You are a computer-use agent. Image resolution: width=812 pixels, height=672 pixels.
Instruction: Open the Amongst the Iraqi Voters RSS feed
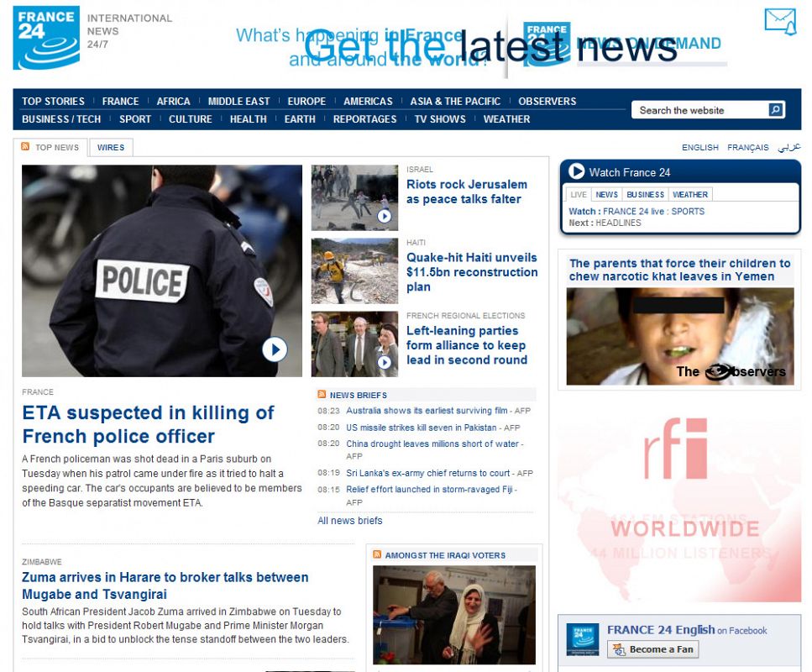pyautogui.click(x=377, y=555)
